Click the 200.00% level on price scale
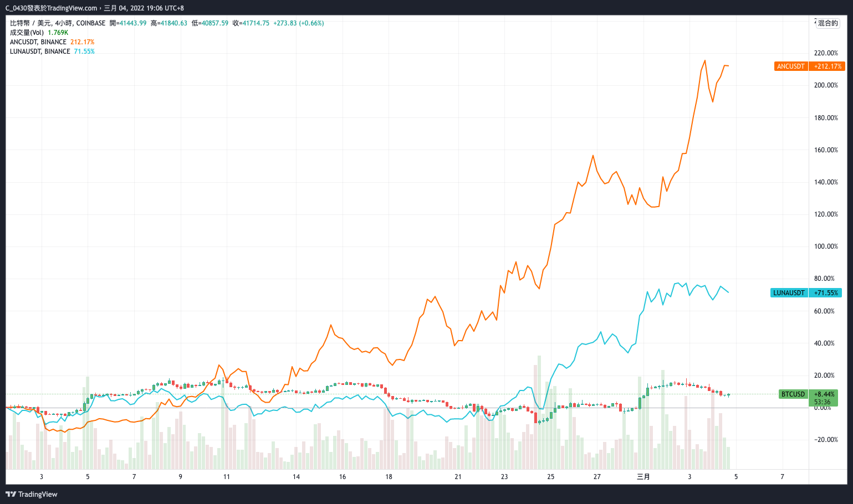 coord(826,85)
